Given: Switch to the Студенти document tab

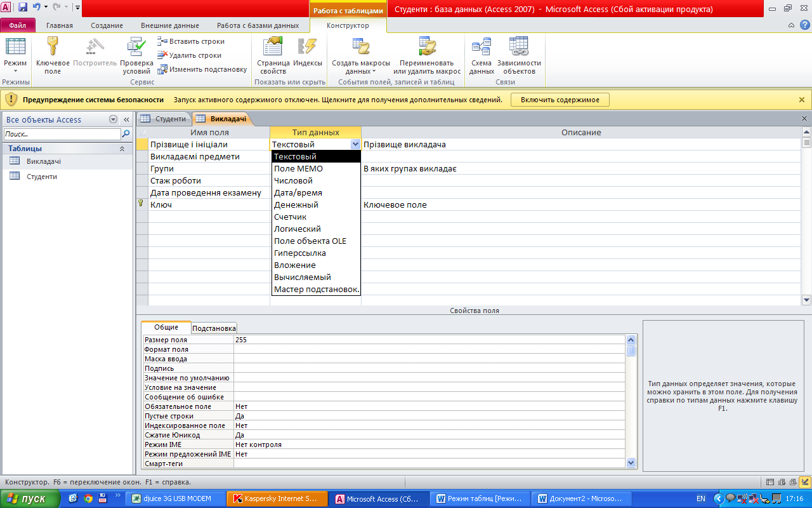Looking at the screenshot, I should pos(164,119).
